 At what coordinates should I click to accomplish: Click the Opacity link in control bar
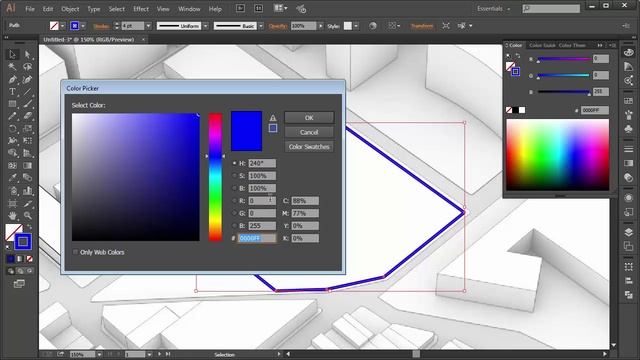[278, 26]
